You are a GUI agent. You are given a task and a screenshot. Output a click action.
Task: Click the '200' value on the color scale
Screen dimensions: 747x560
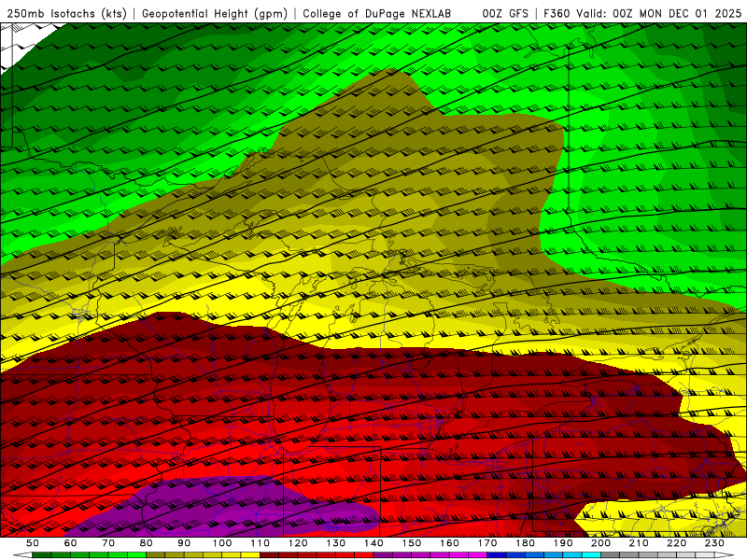[600, 543]
